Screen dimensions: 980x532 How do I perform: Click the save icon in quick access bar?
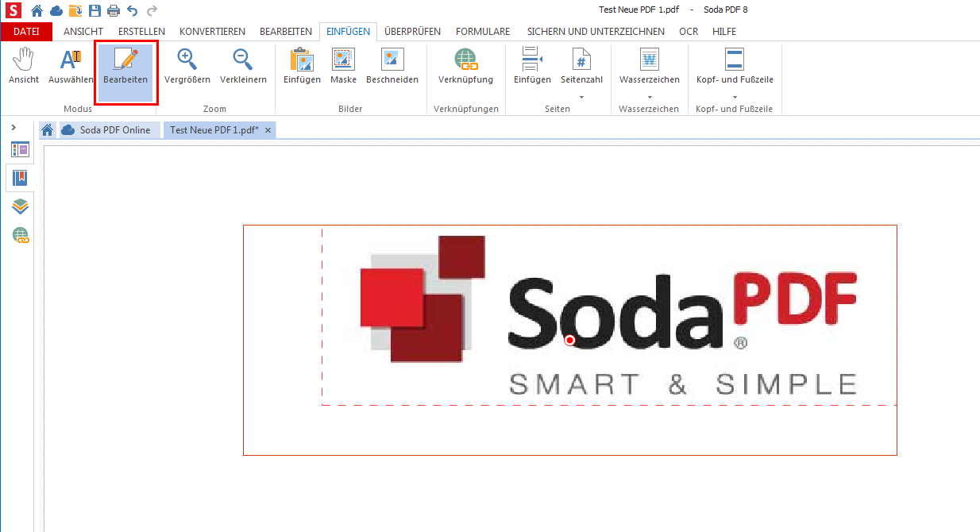[x=95, y=10]
